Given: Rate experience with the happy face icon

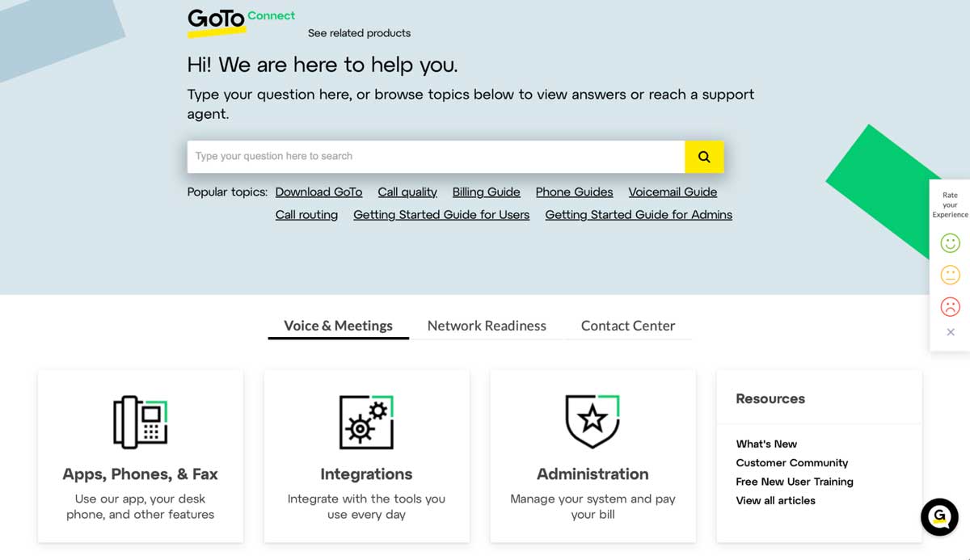Looking at the screenshot, I should (950, 242).
